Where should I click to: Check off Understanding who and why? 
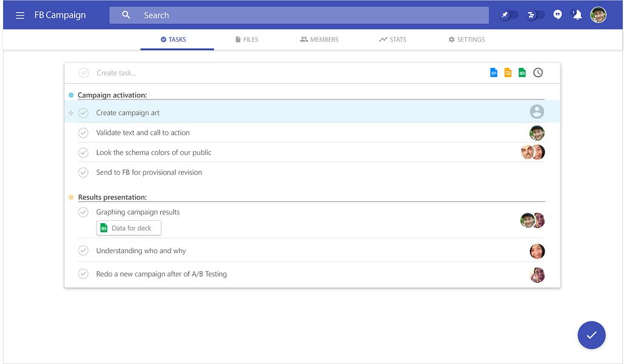[83, 251]
